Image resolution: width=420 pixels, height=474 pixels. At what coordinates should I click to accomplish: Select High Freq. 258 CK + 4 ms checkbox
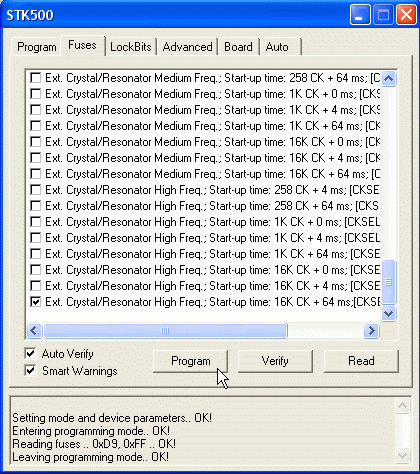click(35, 190)
